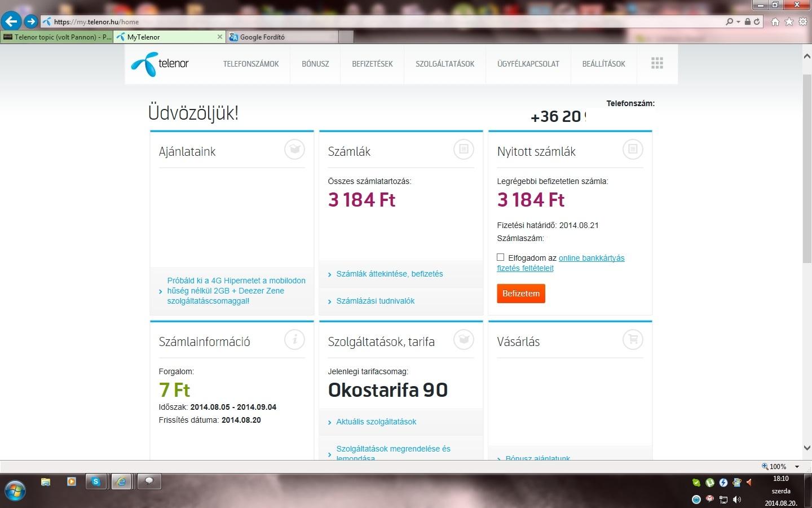
Task: Switch to Skype on the taskbar
Action: (x=96, y=481)
